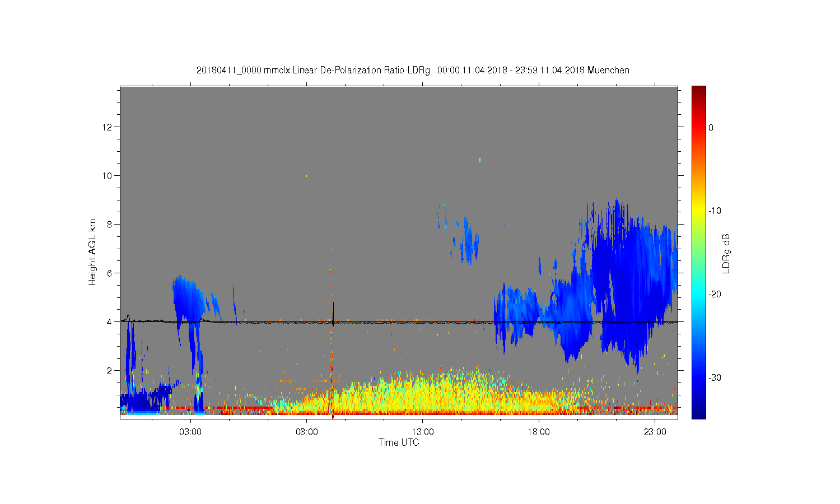
Task: Click the colorbar tick label -20
Action: pyautogui.click(x=714, y=295)
